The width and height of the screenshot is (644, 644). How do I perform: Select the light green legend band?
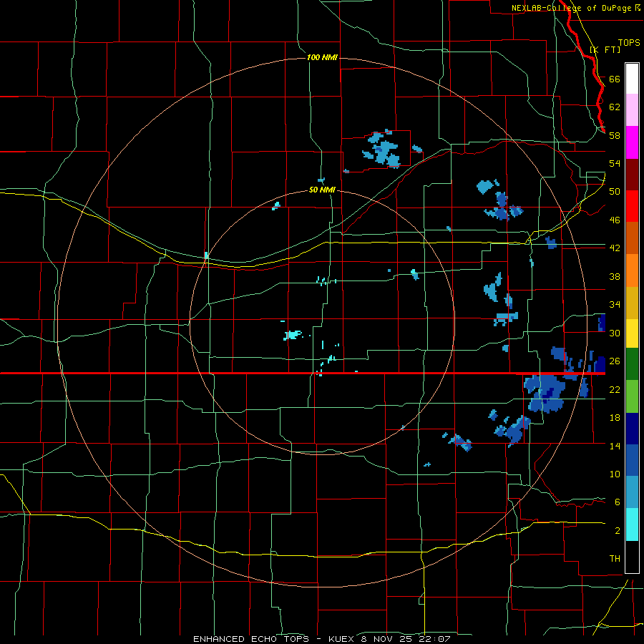click(632, 396)
